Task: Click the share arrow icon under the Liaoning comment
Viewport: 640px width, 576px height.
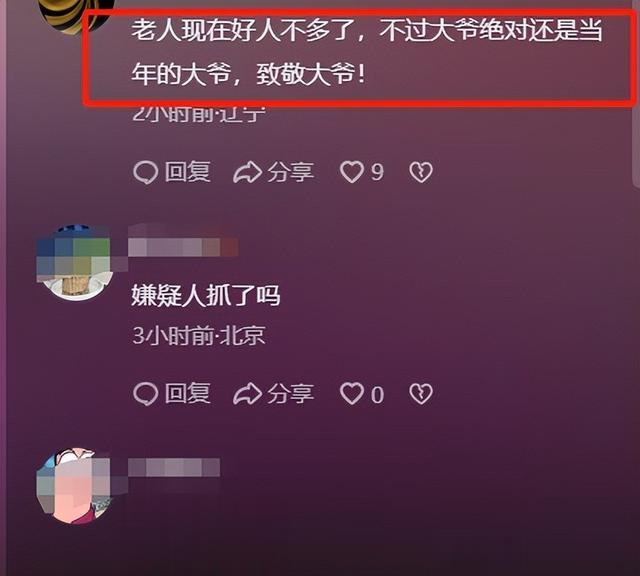Action: (247, 172)
